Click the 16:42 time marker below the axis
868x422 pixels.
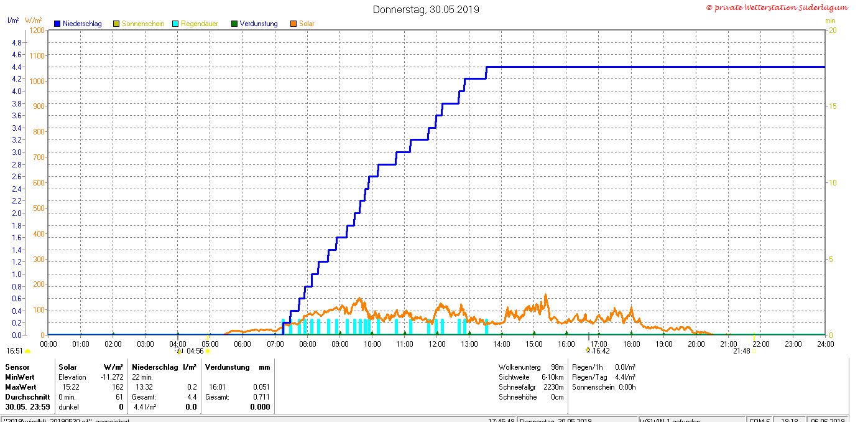coord(601,351)
